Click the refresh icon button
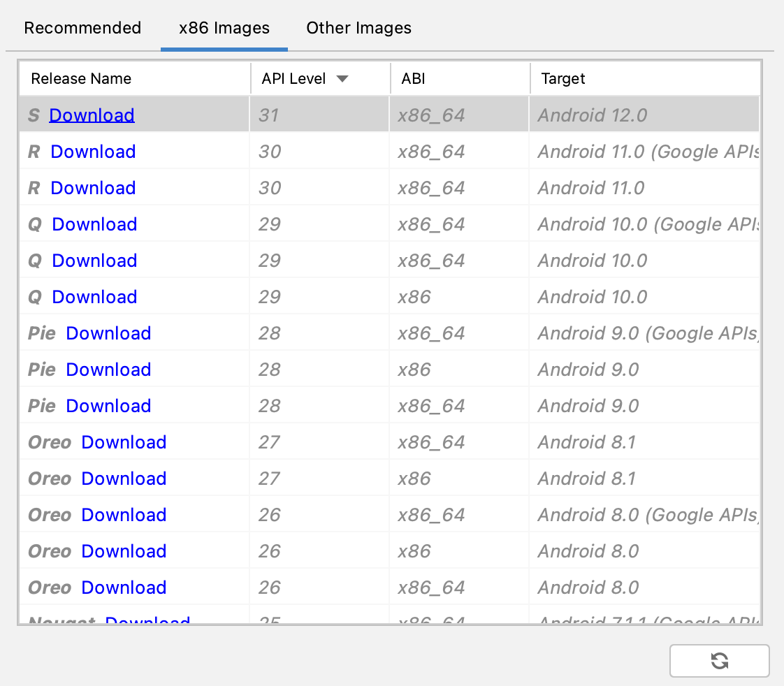 (x=719, y=661)
